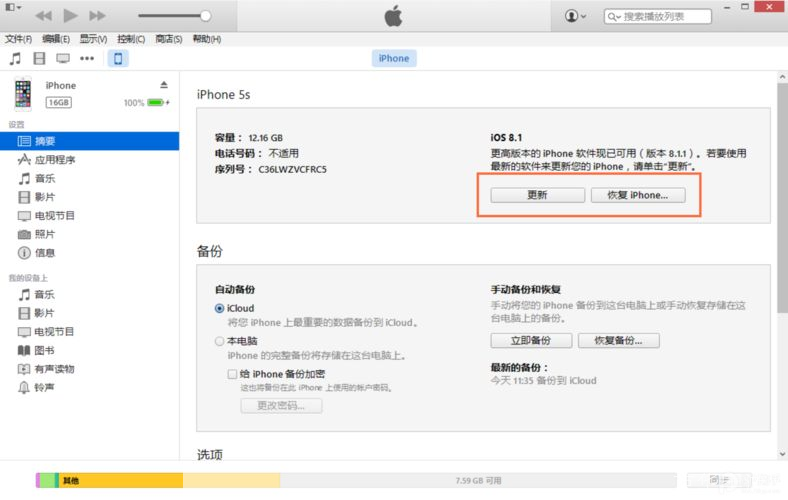
Task: Eject the iPhone using the eject icon
Action: (164, 84)
